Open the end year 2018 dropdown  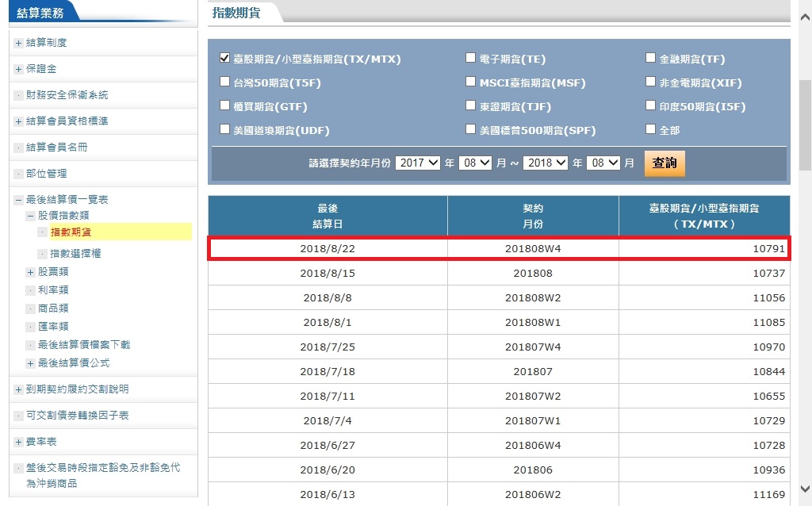[x=546, y=163]
